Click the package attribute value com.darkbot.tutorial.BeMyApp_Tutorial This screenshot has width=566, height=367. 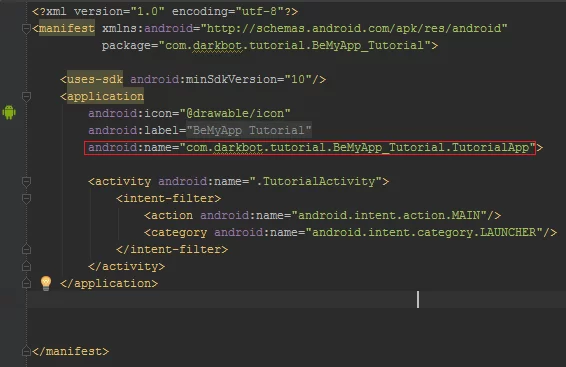pyautogui.click(x=295, y=45)
